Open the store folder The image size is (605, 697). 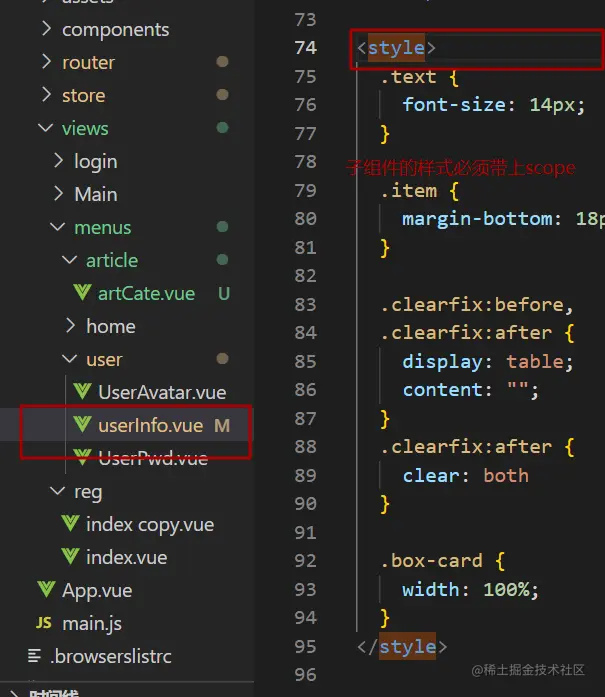click(x=84, y=95)
